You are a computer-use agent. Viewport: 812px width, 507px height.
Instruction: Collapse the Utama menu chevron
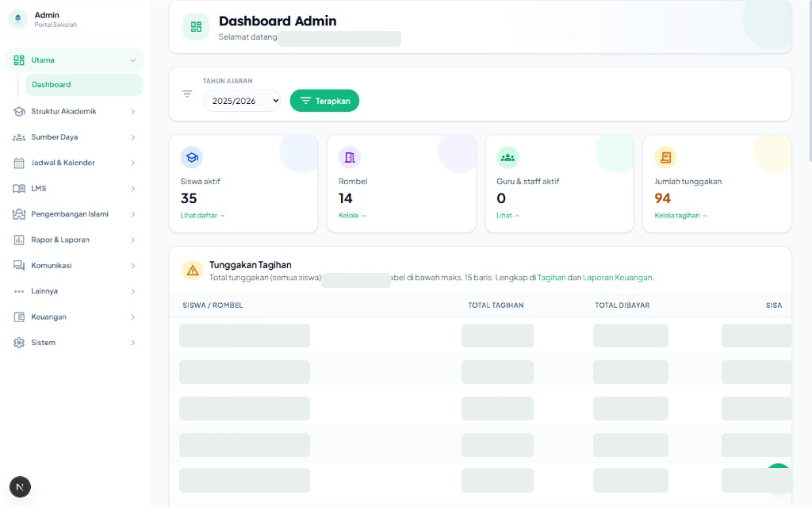click(133, 60)
